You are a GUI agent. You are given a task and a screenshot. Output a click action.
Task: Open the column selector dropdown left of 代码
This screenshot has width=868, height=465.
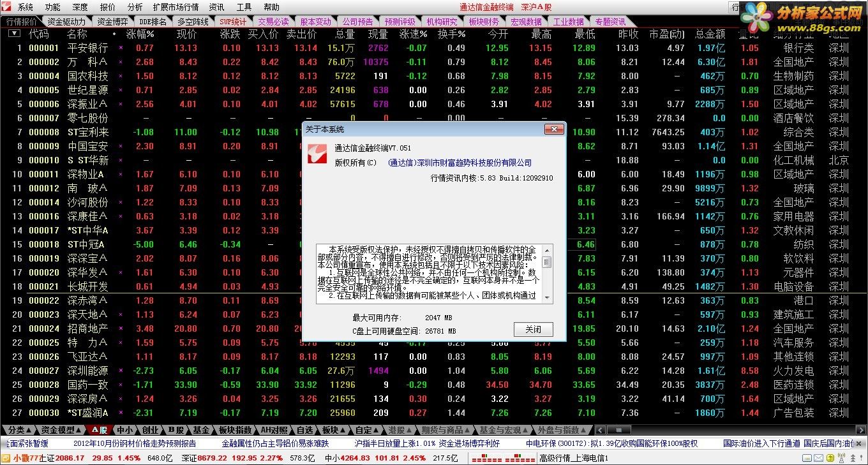[x=13, y=34]
